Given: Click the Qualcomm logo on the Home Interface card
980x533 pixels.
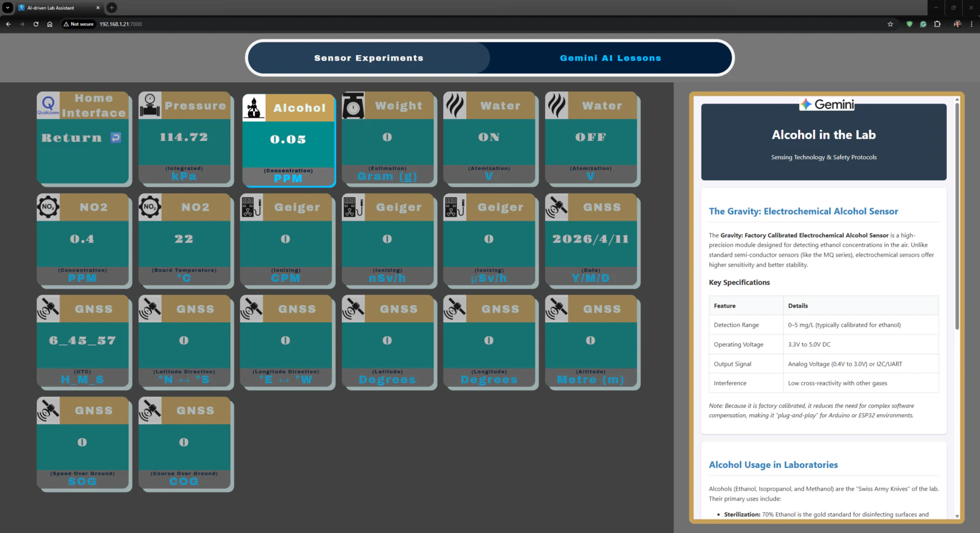Looking at the screenshot, I should point(48,104).
